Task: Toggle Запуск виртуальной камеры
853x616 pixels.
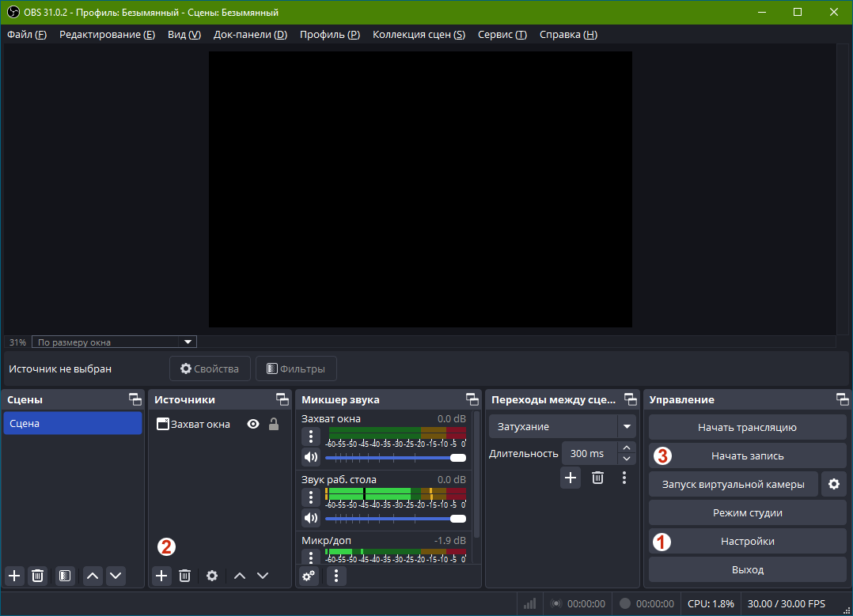Action: point(734,484)
